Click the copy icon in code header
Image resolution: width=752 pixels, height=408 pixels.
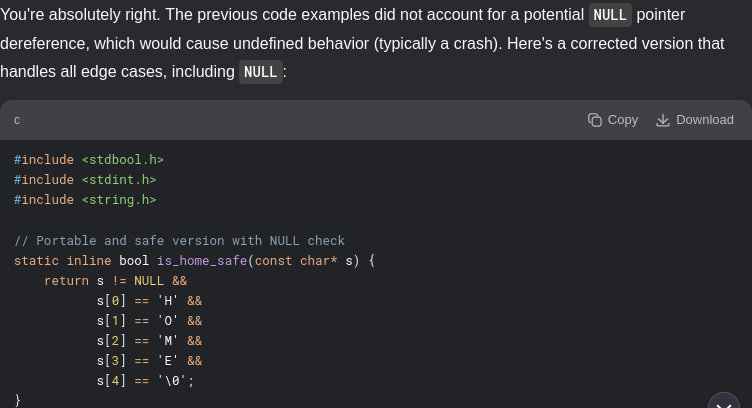[595, 120]
